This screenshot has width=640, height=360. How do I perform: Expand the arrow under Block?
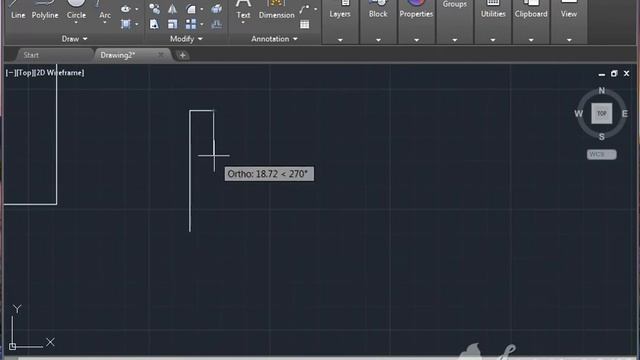[x=378, y=40]
